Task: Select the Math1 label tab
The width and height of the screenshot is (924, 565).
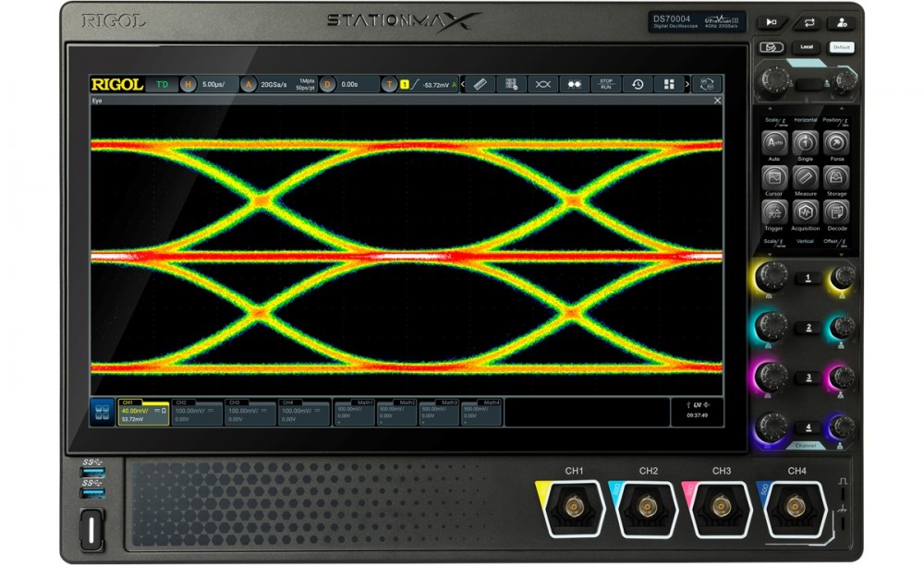Action: (x=354, y=414)
